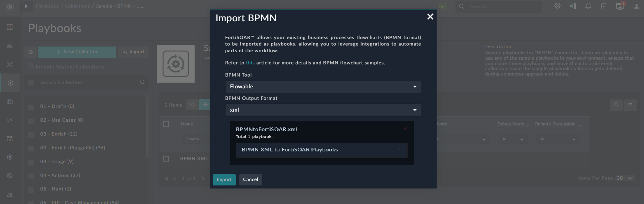Toggle Include System Collections checkbox
644x204 pixels.
click(x=31, y=66)
